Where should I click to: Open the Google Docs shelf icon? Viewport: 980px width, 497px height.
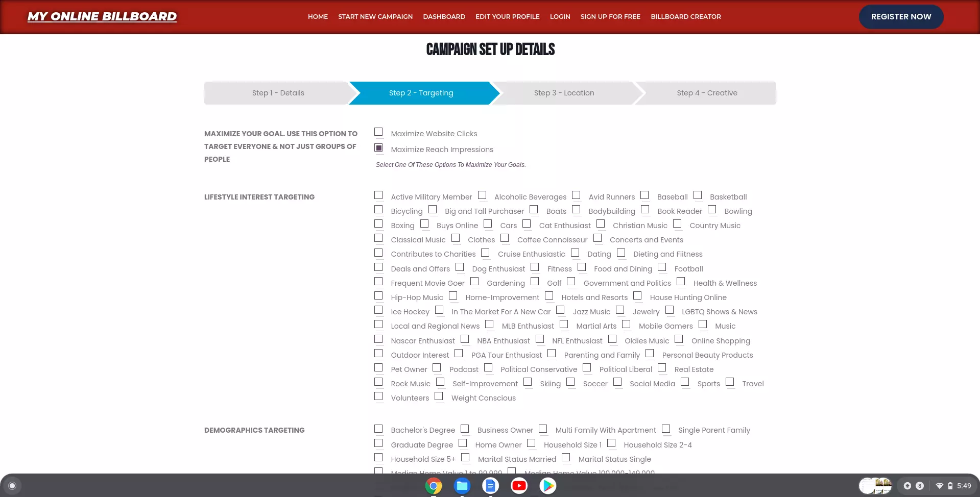click(x=490, y=486)
